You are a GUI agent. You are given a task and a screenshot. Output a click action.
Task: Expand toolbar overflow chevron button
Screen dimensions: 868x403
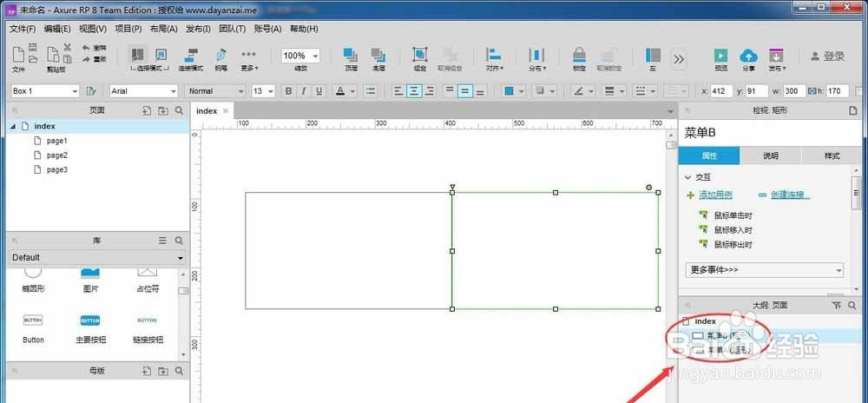pos(679,59)
